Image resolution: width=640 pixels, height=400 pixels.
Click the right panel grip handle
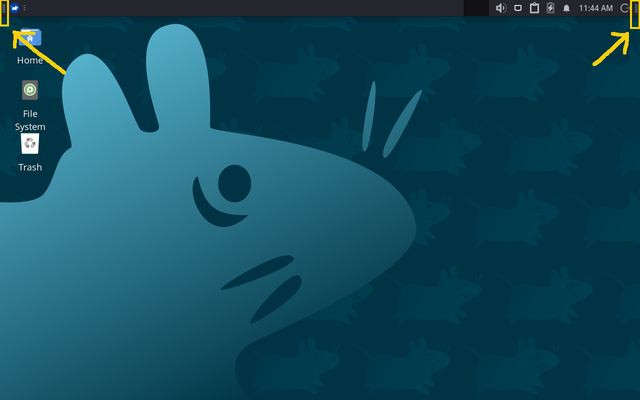point(636,8)
